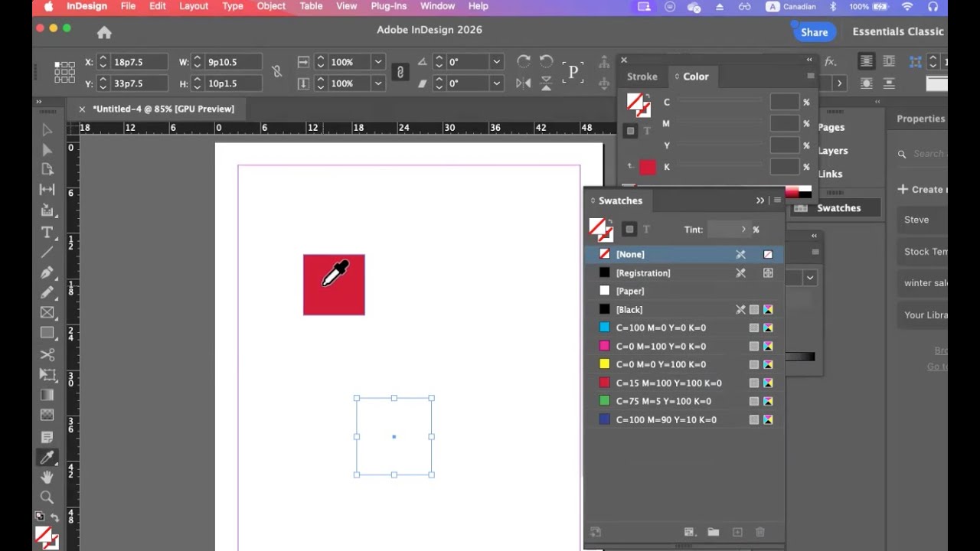Select the C=75 M=5 Y=100 K=0 swatch
The height and width of the screenshot is (551, 980).
pyautogui.click(x=684, y=401)
